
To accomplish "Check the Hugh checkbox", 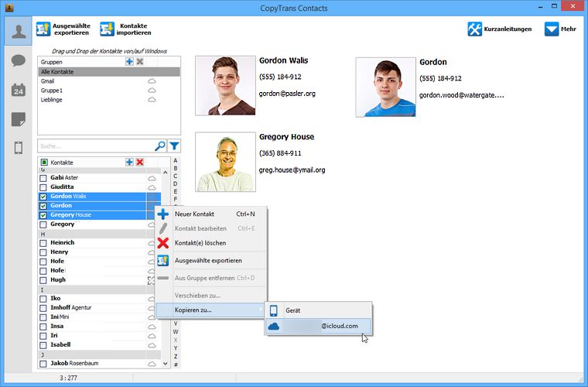I will click(43, 280).
